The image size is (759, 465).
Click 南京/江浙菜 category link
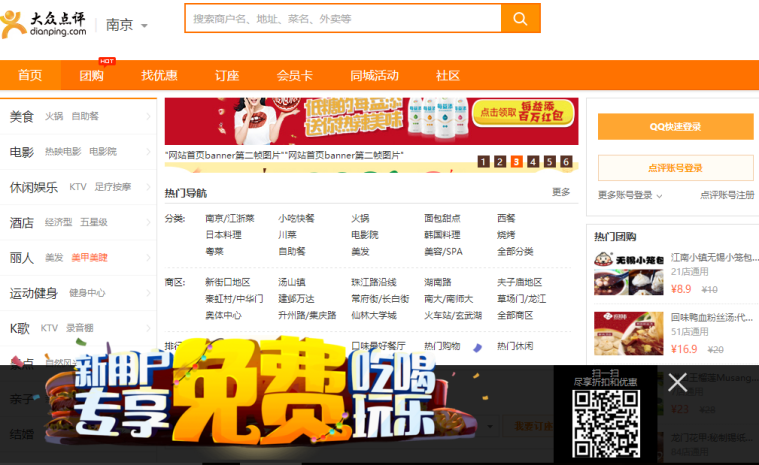229,219
